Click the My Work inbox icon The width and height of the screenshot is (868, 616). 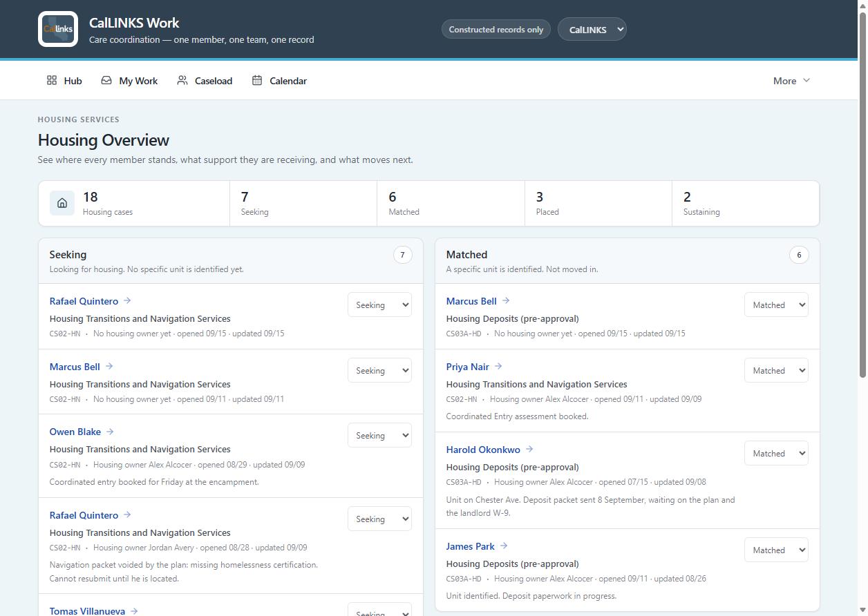(106, 81)
